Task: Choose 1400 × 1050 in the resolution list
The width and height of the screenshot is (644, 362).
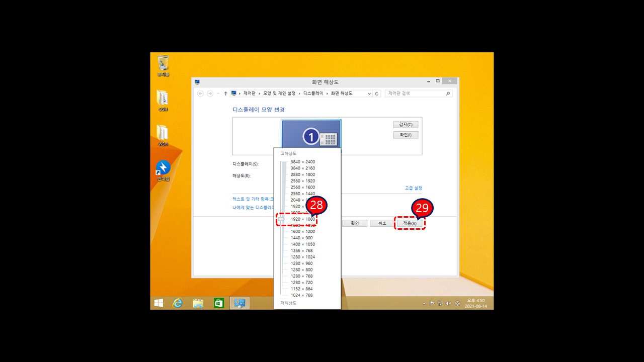Action: pyautogui.click(x=303, y=244)
